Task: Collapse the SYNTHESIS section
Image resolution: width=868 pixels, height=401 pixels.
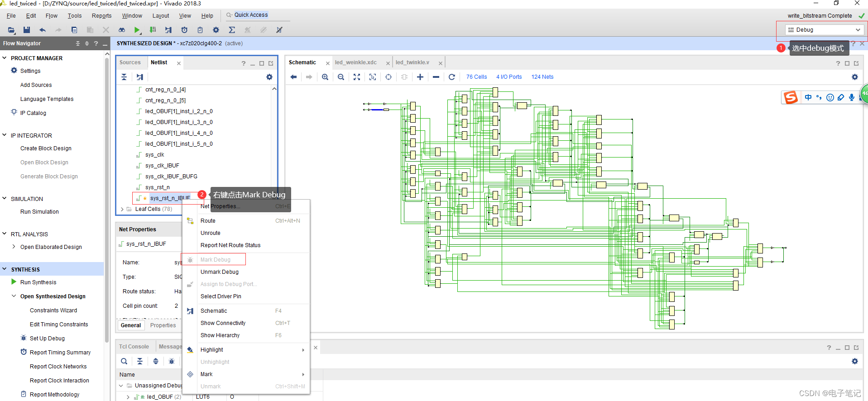Action: 5,269
